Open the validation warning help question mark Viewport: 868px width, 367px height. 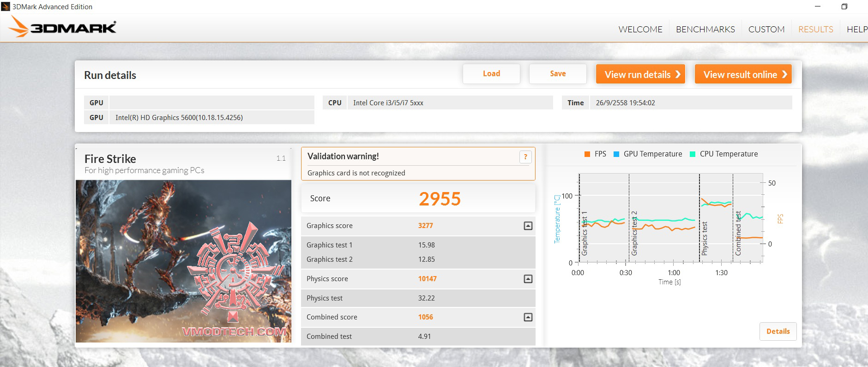pyautogui.click(x=525, y=157)
